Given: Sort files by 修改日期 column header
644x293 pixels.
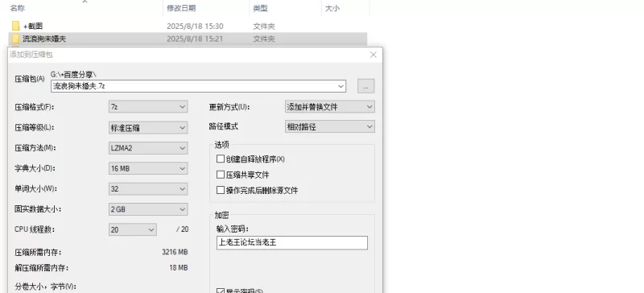Looking at the screenshot, I should point(181,8).
